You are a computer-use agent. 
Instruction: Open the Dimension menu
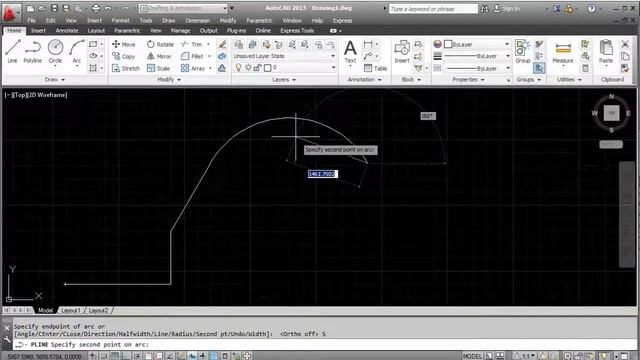(x=198, y=20)
